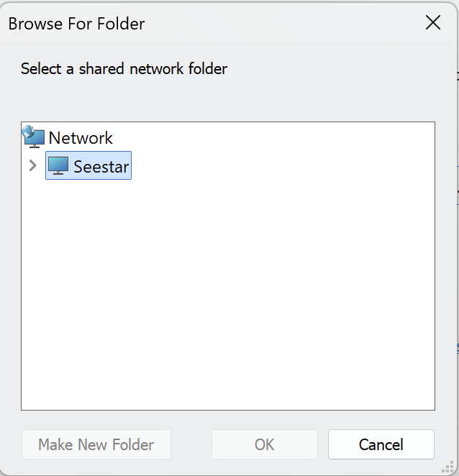Select the Network root label

(x=81, y=137)
